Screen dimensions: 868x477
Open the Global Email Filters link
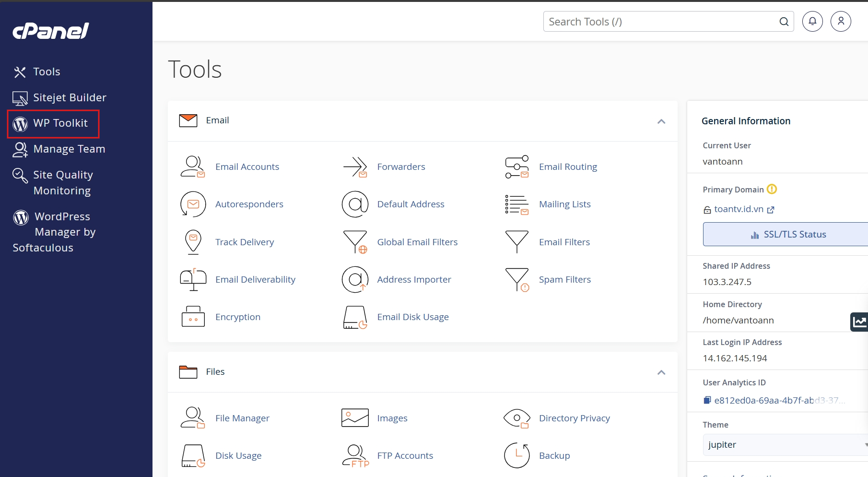pyautogui.click(x=417, y=242)
